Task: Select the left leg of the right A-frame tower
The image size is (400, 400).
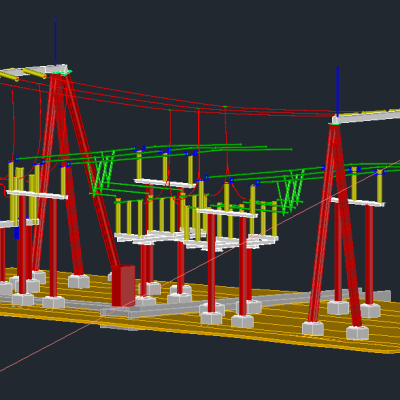Action: [323, 223]
